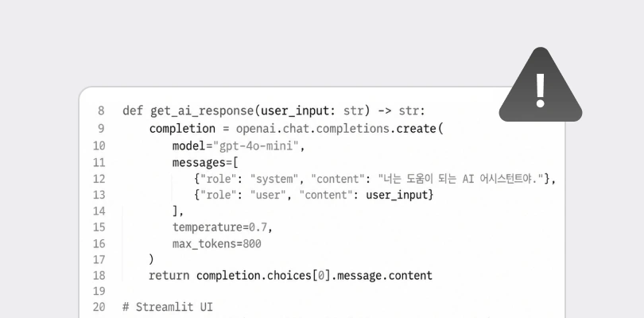The width and height of the screenshot is (644, 318).
Task: Click line number 19 blank line
Action: coord(99,291)
